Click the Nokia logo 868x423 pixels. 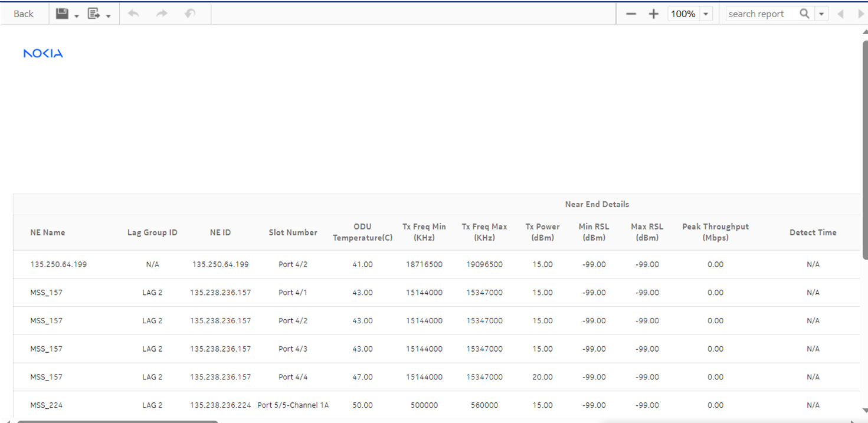click(x=43, y=54)
